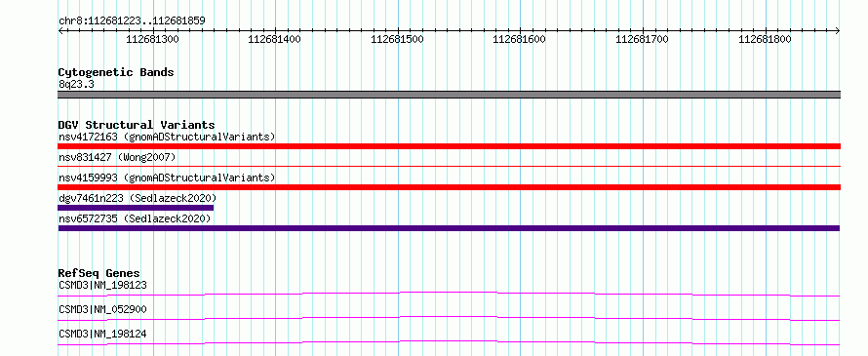This screenshot has width=868, height=356.
Task: Click ruler position 112681300
Action: [153, 39]
